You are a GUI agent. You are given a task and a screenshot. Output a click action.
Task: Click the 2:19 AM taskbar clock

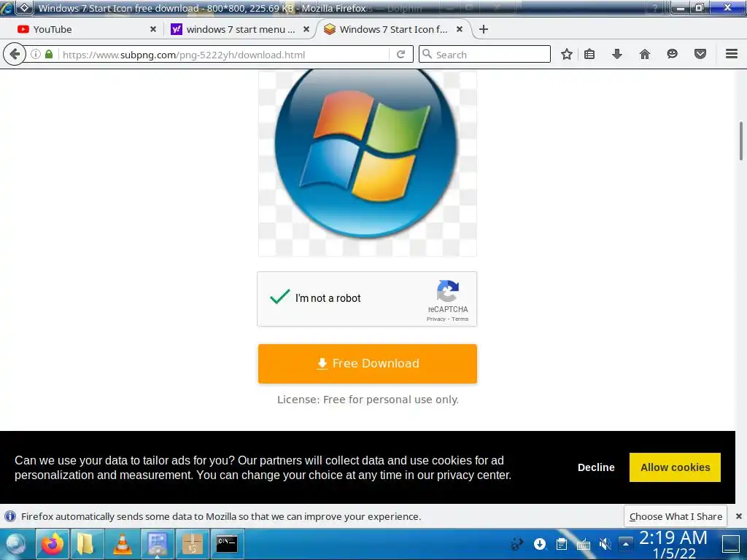click(673, 544)
